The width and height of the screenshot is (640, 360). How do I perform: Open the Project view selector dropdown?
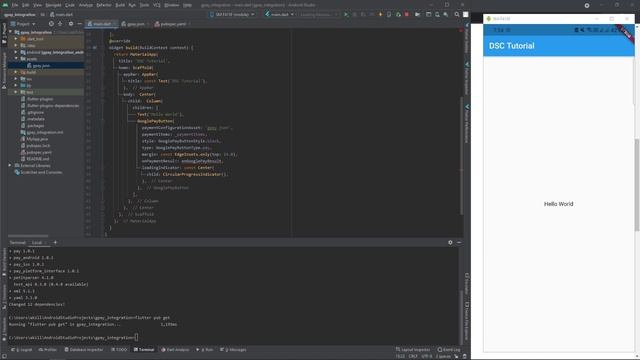(x=23, y=24)
